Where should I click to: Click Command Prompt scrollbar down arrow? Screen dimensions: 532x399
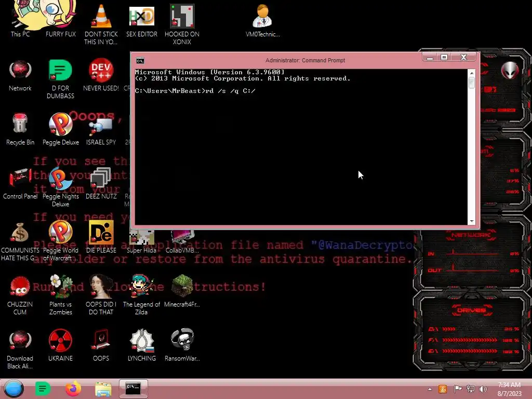(x=471, y=221)
